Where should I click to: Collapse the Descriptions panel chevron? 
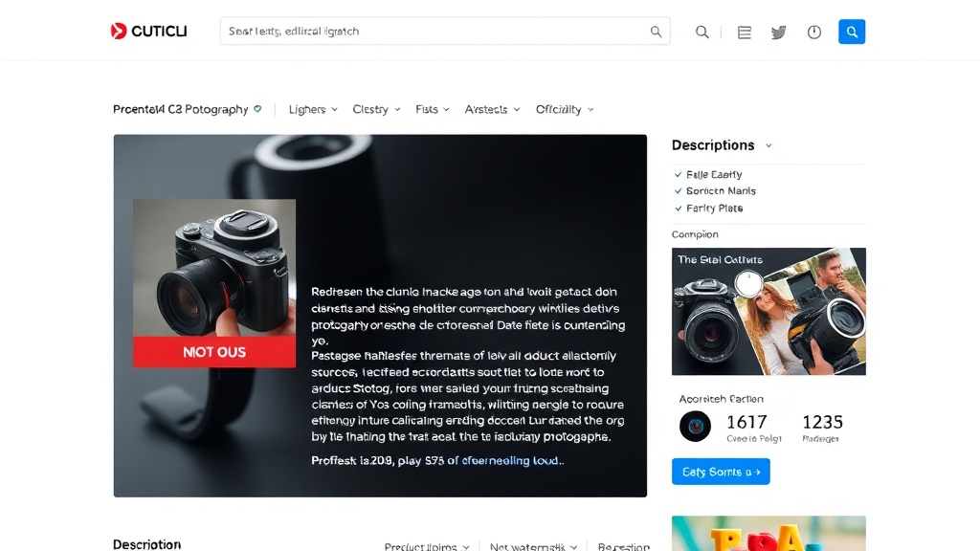tap(768, 146)
